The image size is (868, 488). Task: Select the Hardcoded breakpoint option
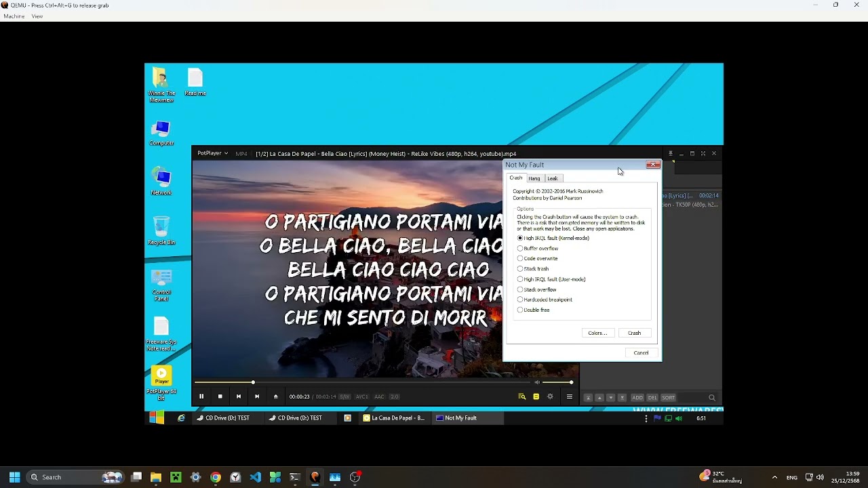pyautogui.click(x=545, y=300)
